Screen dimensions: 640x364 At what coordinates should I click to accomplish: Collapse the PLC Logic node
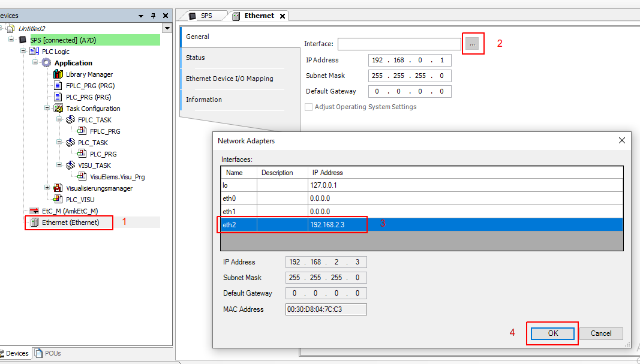pyautogui.click(x=23, y=51)
